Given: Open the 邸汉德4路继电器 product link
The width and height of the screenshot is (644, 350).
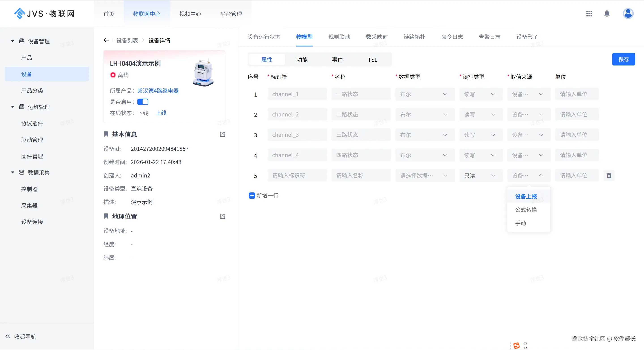Looking at the screenshot, I should click(158, 91).
